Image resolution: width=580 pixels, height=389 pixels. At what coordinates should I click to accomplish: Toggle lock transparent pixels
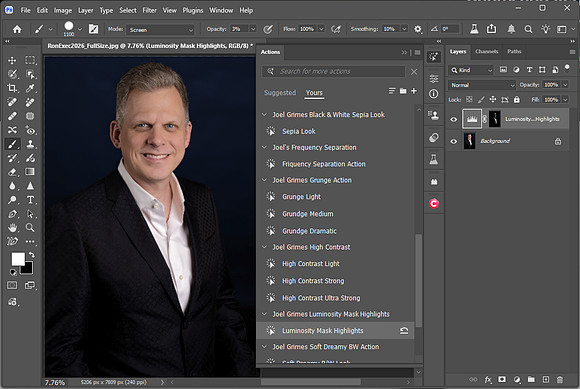[469, 99]
